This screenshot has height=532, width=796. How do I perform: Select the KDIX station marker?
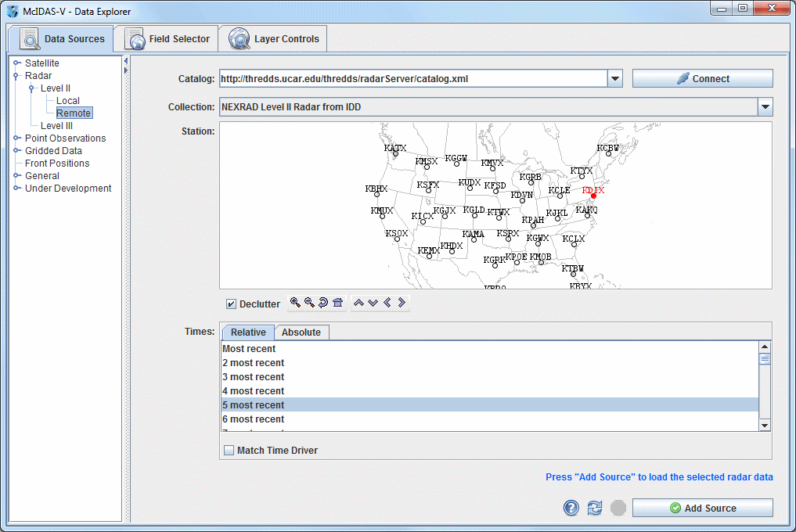point(593,196)
